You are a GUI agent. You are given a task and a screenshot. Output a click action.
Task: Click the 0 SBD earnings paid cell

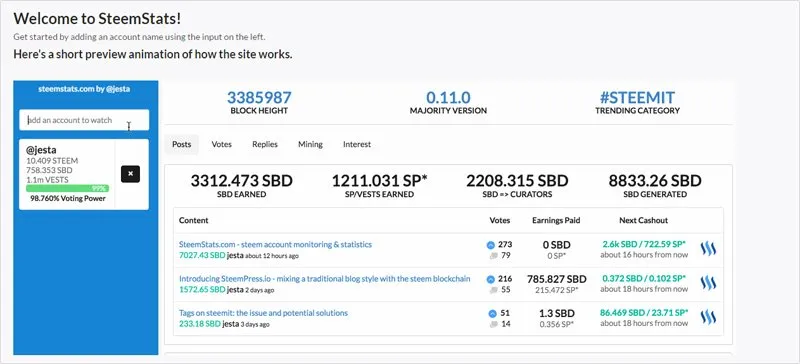tap(556, 245)
